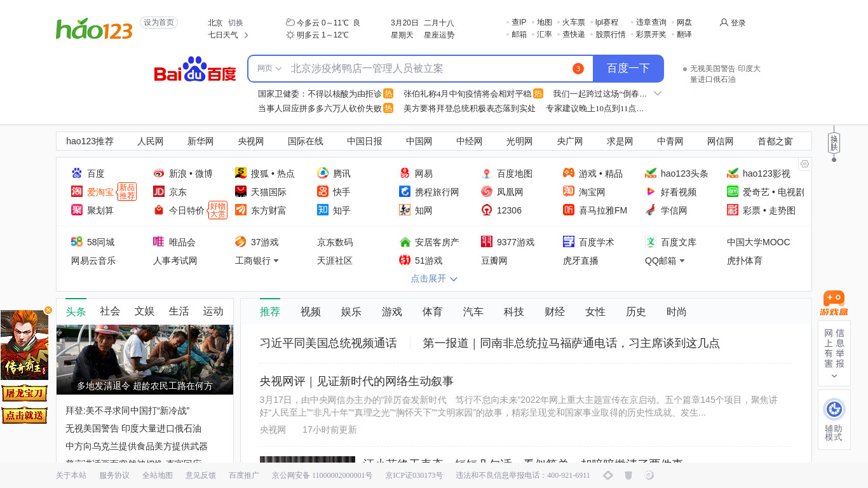
Task: Open the 百度地图 icon link
Action: [487, 173]
